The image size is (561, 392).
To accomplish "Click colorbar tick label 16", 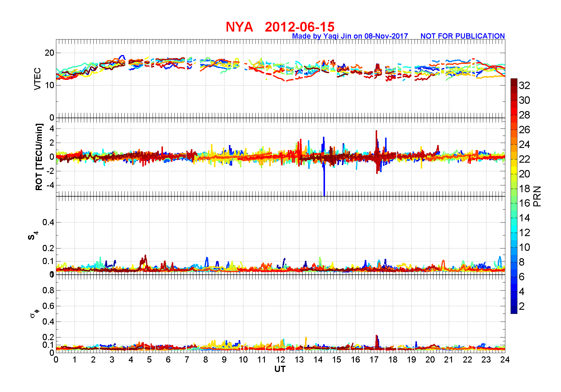I will pyautogui.click(x=524, y=203).
